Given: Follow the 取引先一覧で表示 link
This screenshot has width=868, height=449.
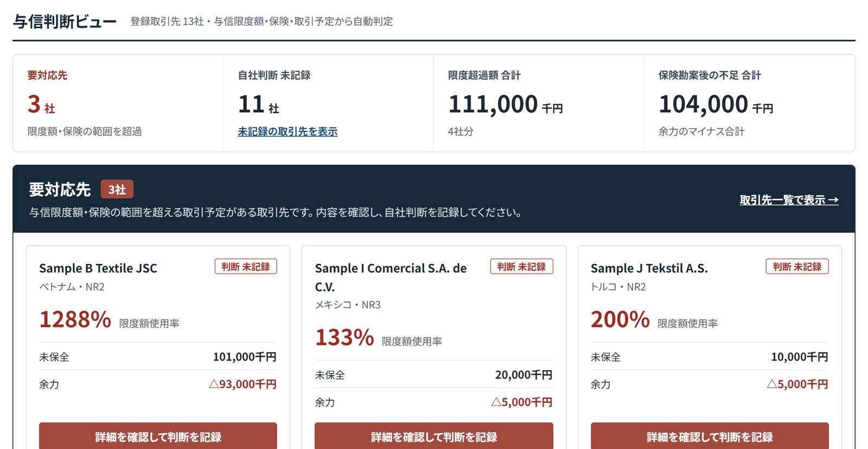Looking at the screenshot, I should [x=789, y=200].
